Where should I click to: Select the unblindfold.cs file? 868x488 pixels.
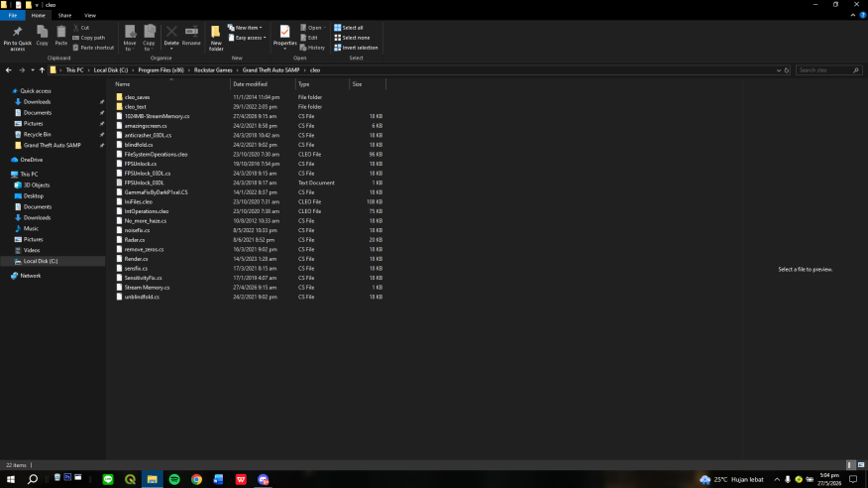142,297
